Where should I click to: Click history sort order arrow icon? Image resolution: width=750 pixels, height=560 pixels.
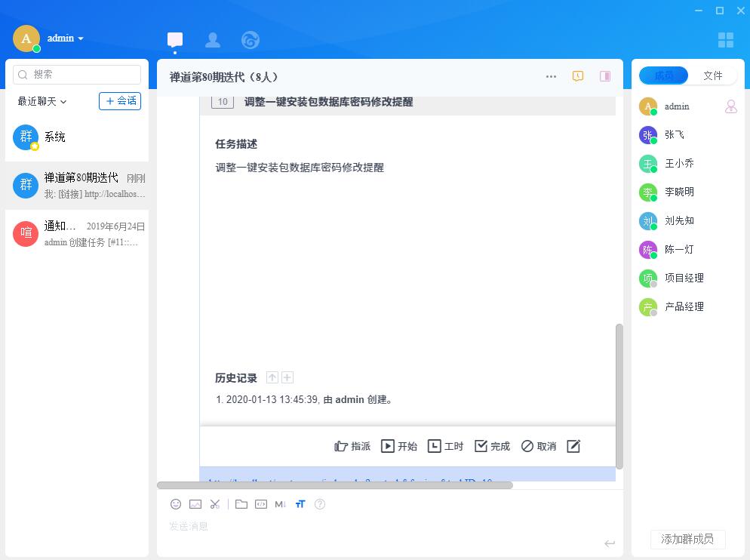click(x=272, y=377)
